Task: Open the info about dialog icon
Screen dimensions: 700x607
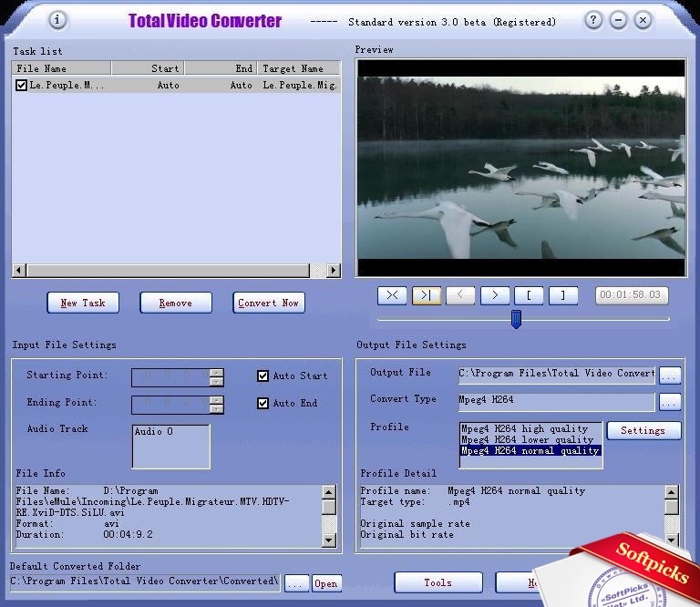Action: coord(57,20)
